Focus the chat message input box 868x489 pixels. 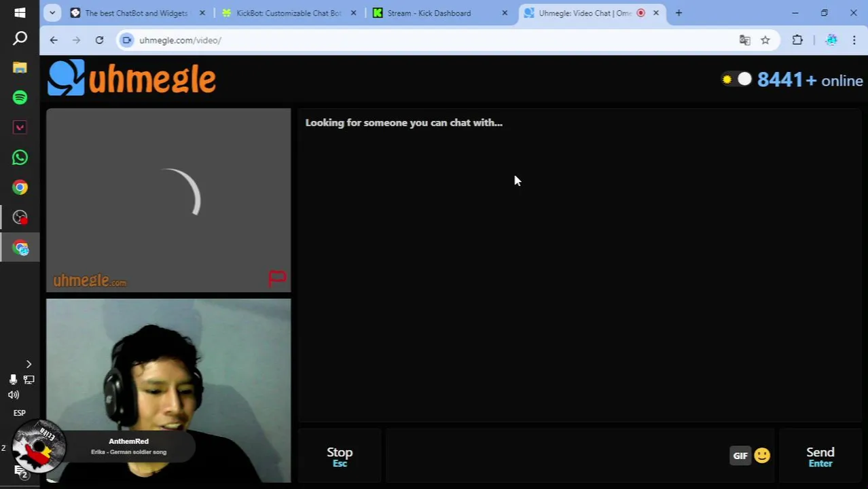[557, 456]
